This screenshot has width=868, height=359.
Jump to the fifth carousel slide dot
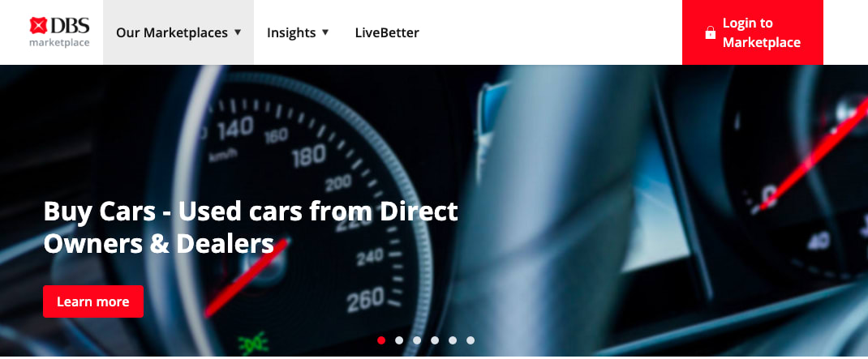pos(453,340)
